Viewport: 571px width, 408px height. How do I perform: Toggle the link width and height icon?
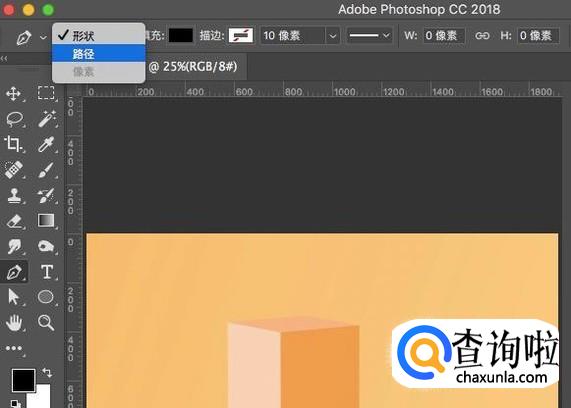coord(482,36)
